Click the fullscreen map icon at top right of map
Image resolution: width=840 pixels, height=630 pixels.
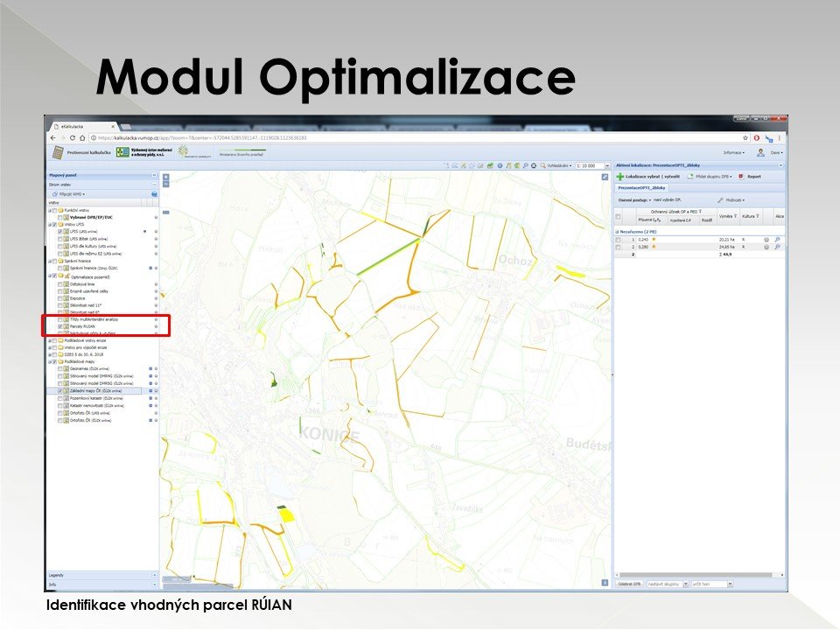605,177
